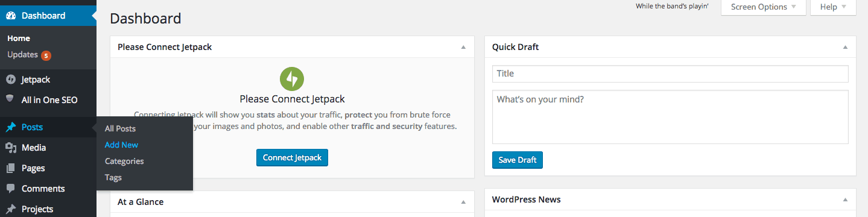Click the All in One SEO shield icon
Viewport: 868px width, 217px height.
(x=10, y=99)
